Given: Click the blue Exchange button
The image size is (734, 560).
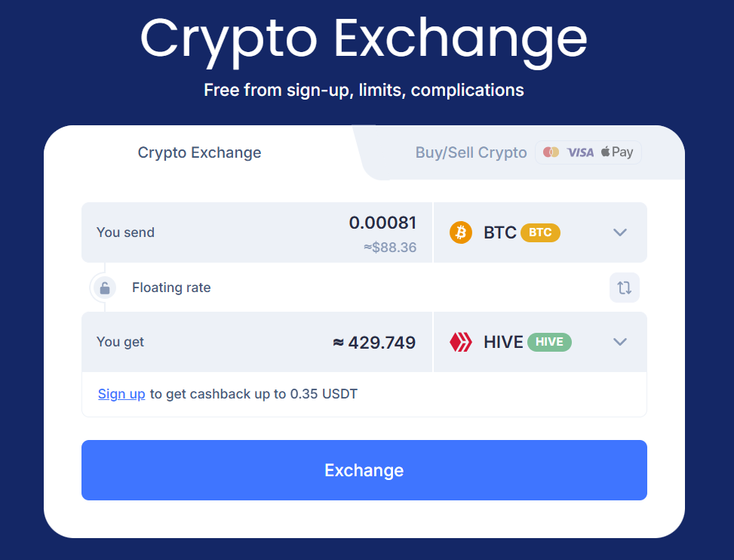Looking at the screenshot, I should point(364,470).
